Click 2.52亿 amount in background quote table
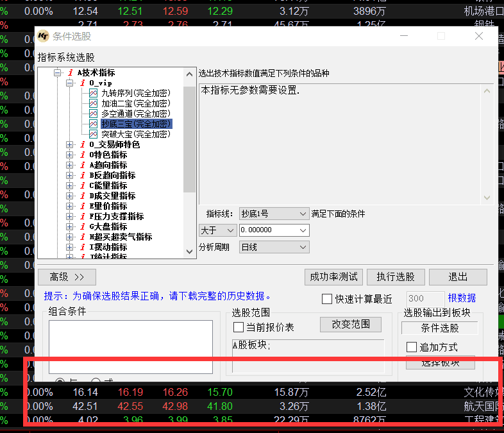Viewport: 504px width, 433px height. pos(371,393)
